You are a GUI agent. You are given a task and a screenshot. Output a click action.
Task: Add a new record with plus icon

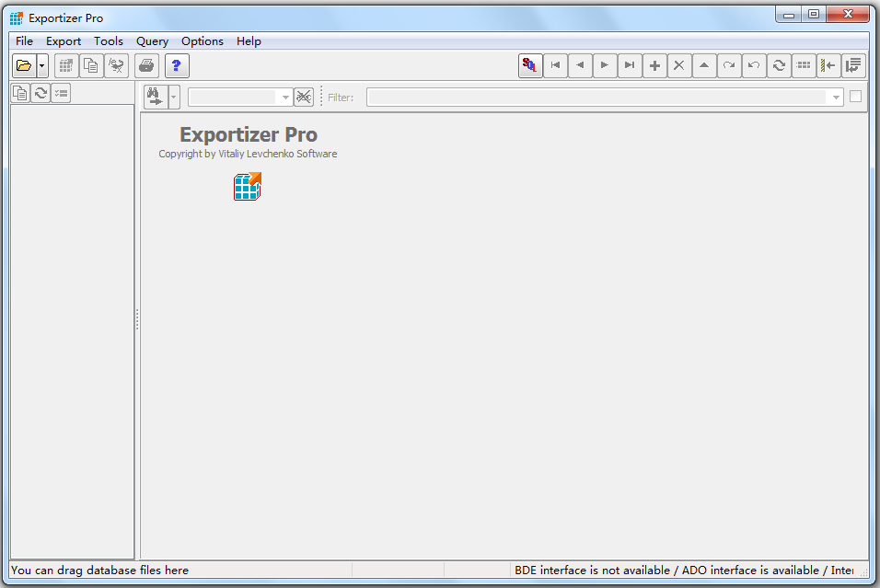coord(654,65)
